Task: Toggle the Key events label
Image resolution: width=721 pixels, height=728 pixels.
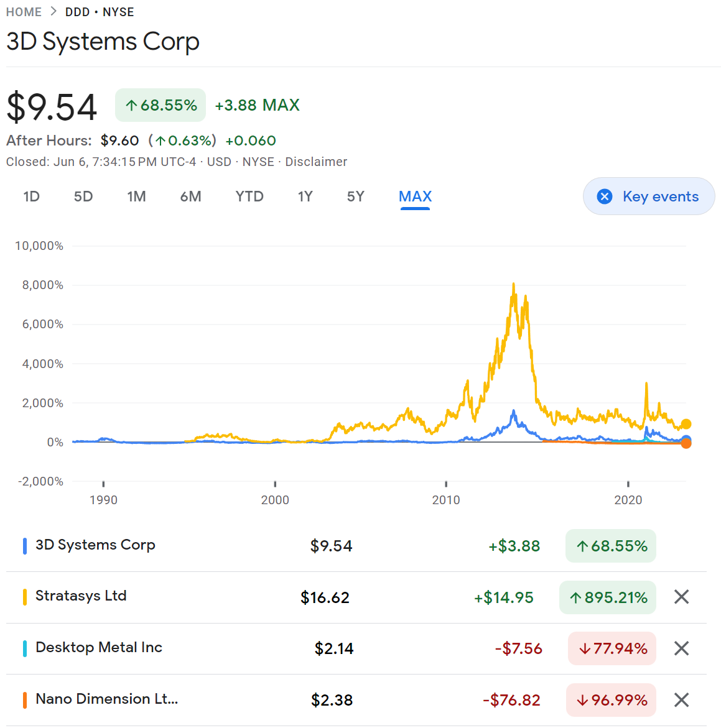Action: 660,196
